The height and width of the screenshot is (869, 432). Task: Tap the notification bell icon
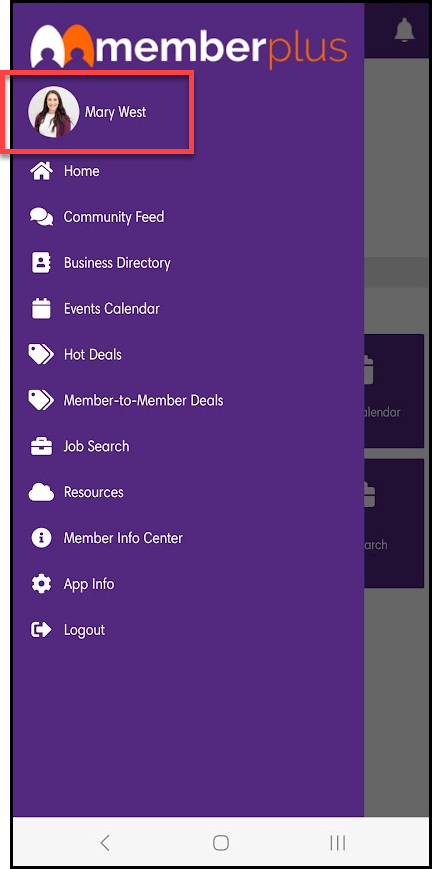pyautogui.click(x=404, y=29)
